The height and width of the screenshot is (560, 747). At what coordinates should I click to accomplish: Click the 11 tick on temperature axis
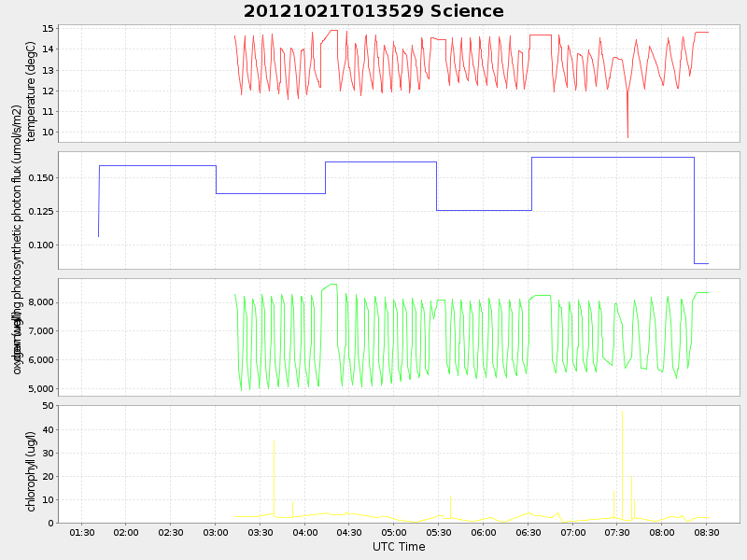pos(48,111)
